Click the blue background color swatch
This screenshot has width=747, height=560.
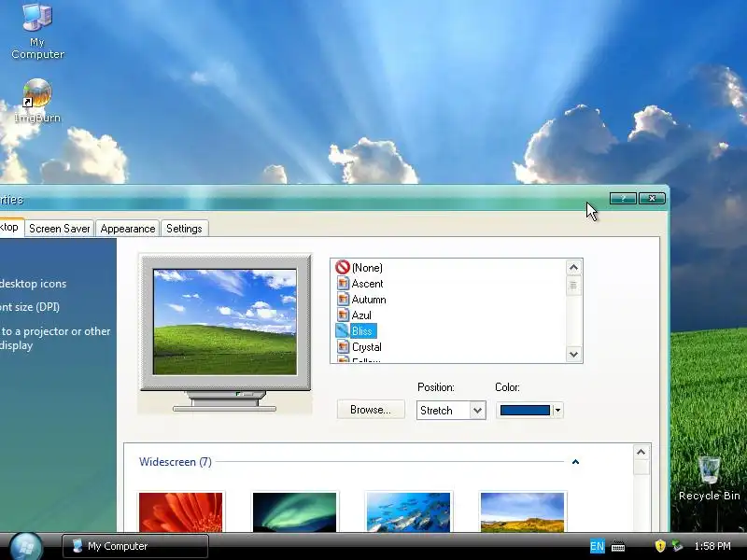pyautogui.click(x=525, y=411)
